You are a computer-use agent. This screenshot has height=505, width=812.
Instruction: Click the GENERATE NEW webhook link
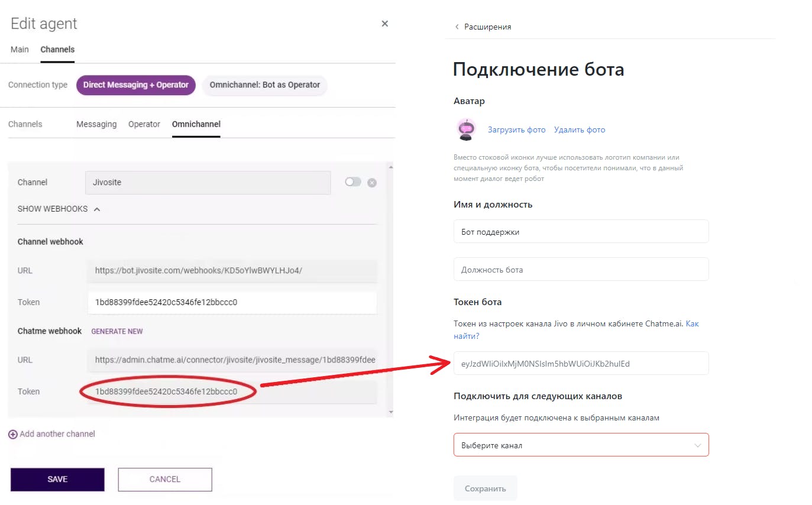[x=117, y=331]
